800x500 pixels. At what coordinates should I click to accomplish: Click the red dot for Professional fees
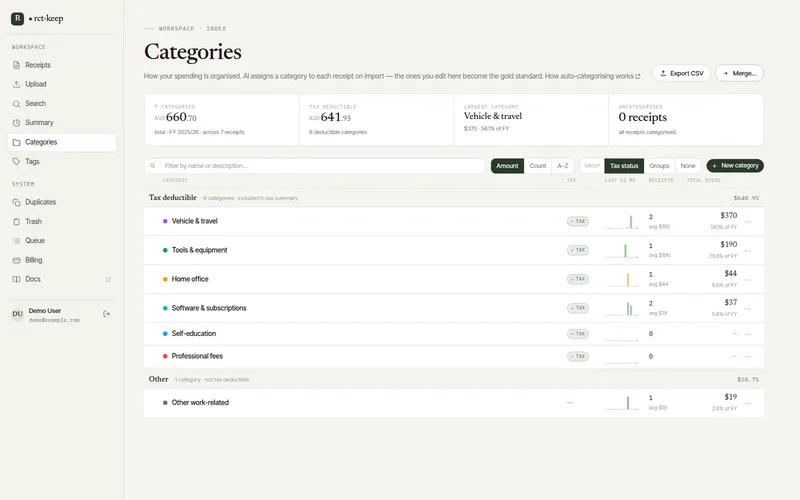pyautogui.click(x=165, y=357)
